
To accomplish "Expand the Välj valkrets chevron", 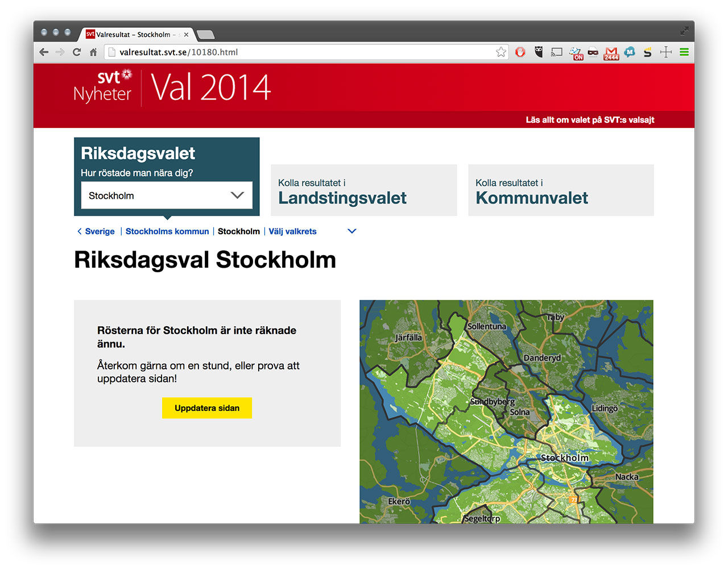I will [x=351, y=231].
